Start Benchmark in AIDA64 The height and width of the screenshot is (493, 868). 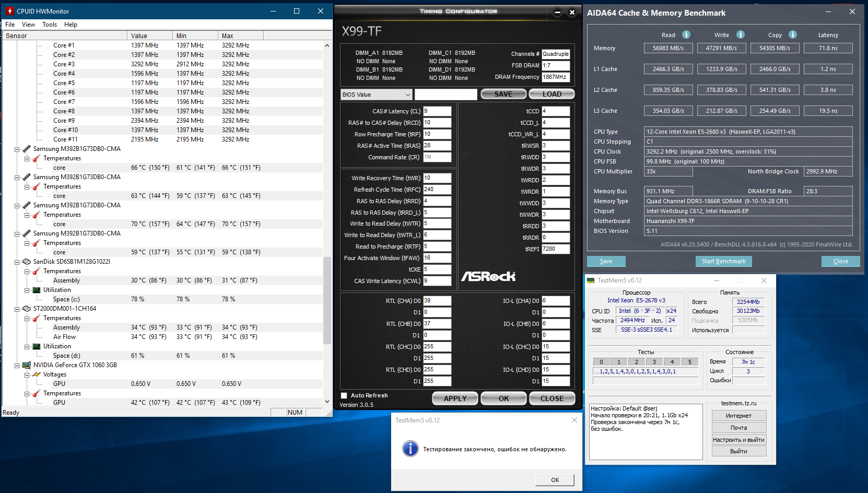[723, 261]
